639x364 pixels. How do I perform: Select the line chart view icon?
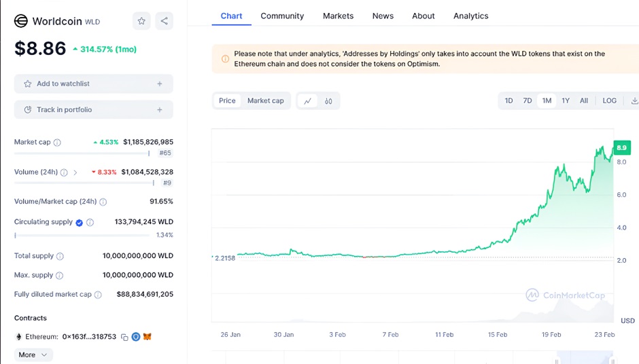[308, 101]
